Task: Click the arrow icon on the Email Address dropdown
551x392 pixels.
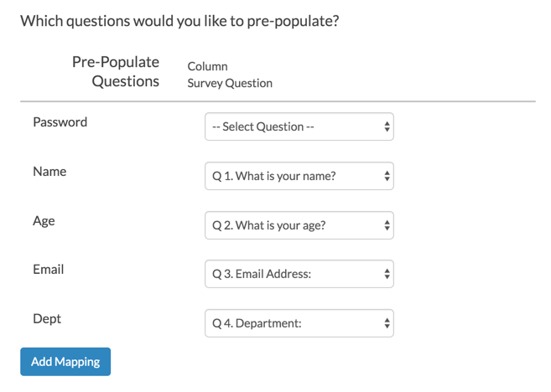Action: (x=387, y=274)
